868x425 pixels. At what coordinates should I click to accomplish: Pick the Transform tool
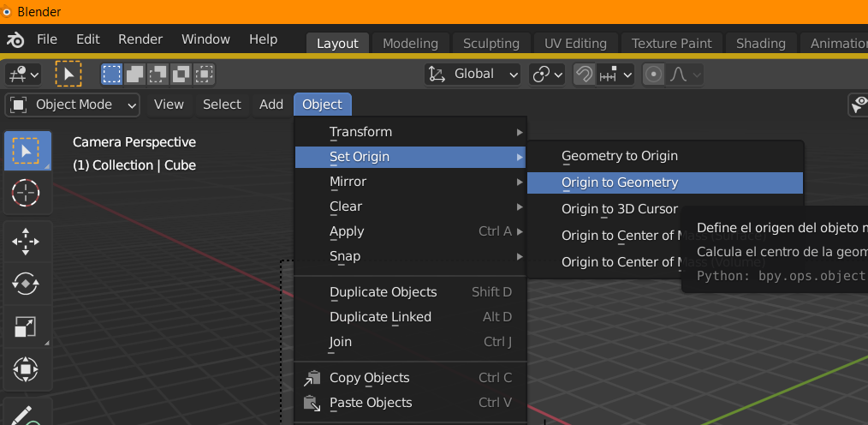tap(26, 369)
